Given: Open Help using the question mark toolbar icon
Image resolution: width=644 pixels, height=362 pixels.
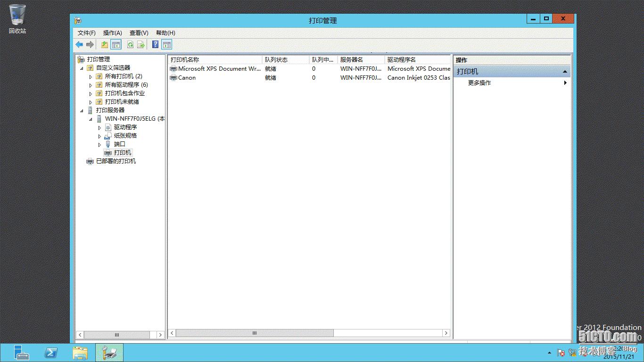Looking at the screenshot, I should (154, 44).
